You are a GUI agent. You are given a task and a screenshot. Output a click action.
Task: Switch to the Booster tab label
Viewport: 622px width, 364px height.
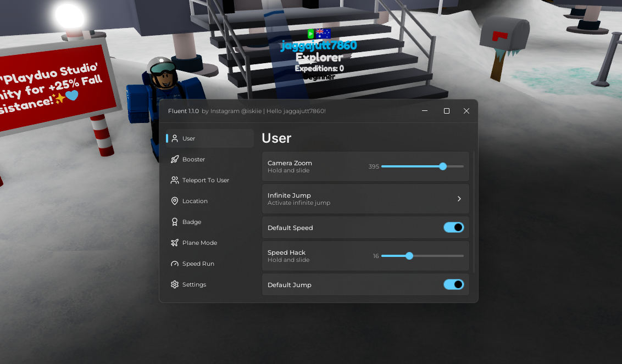point(193,159)
